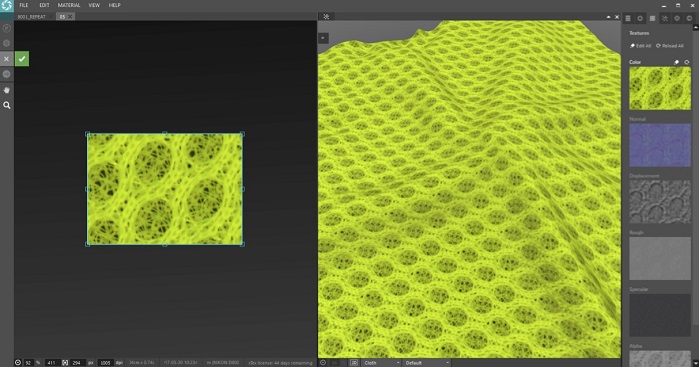Select the Color texture thumbnail
Screen dimensions: 699x367
pos(660,88)
